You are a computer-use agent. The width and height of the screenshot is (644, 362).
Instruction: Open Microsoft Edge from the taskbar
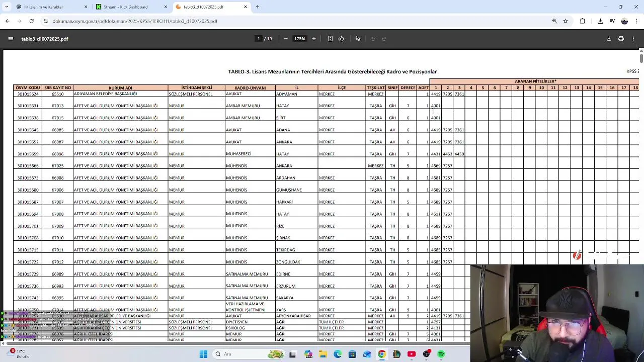(337, 354)
